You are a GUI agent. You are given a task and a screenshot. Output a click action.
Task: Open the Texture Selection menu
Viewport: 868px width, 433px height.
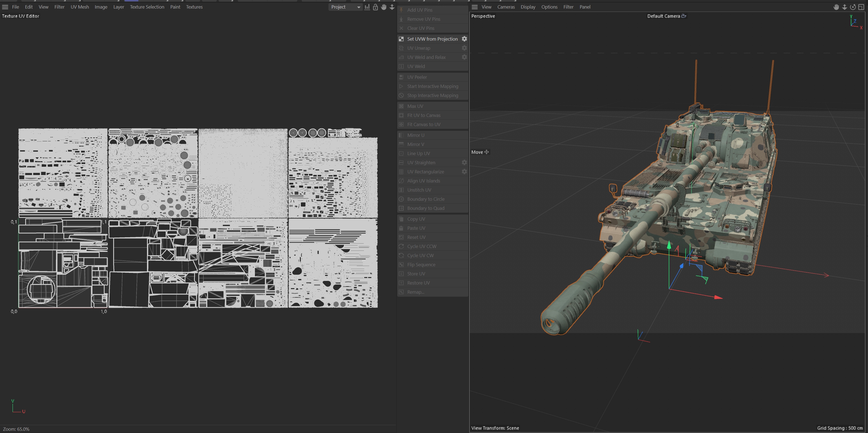point(147,7)
